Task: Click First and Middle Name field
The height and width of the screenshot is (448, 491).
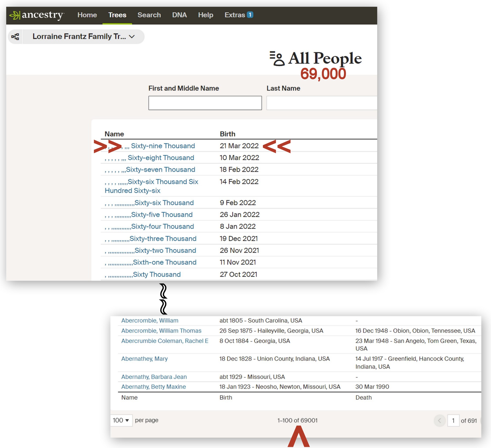Action: 205,103
